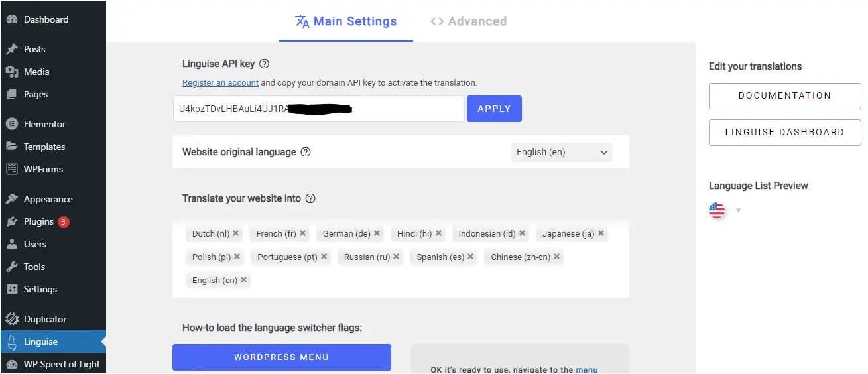This screenshot has width=868, height=374.
Task: Click the WPForms icon in sidebar
Action: pos(11,169)
